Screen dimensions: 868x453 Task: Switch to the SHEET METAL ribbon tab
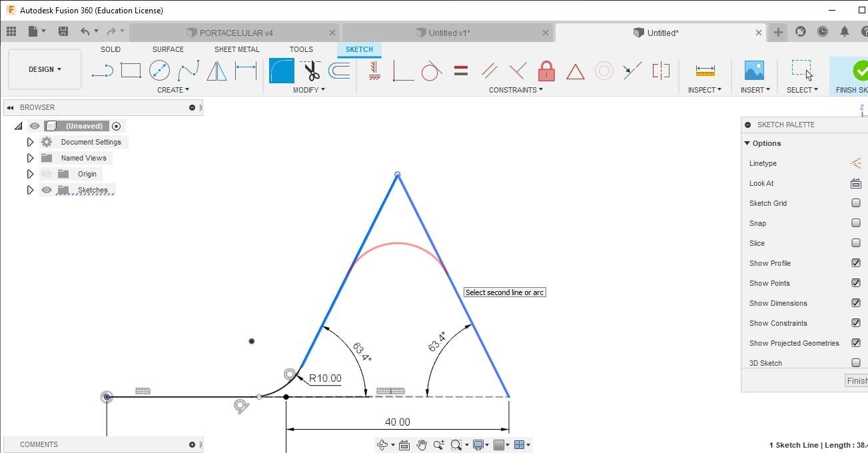click(237, 49)
